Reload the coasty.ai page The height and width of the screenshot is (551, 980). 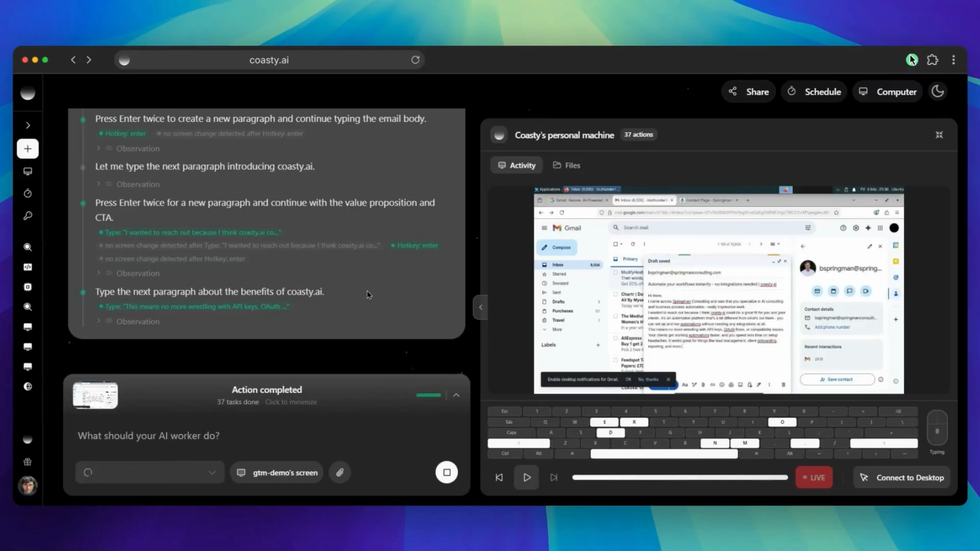415,60
